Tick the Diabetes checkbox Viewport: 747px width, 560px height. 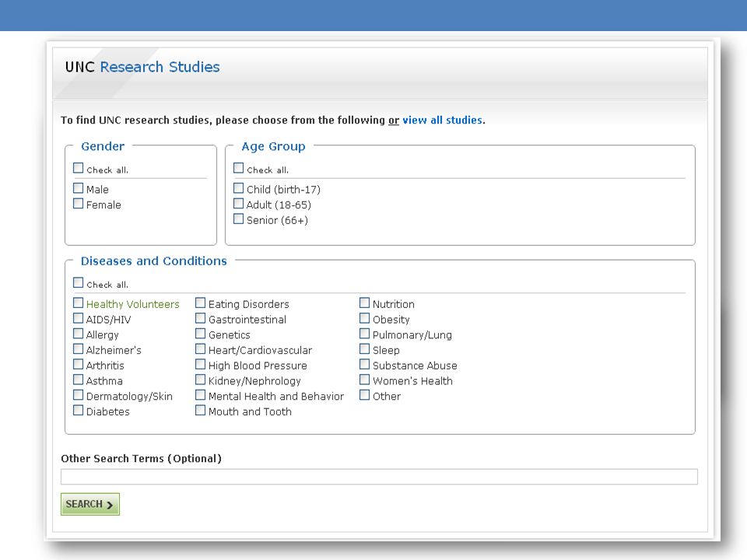click(x=78, y=410)
